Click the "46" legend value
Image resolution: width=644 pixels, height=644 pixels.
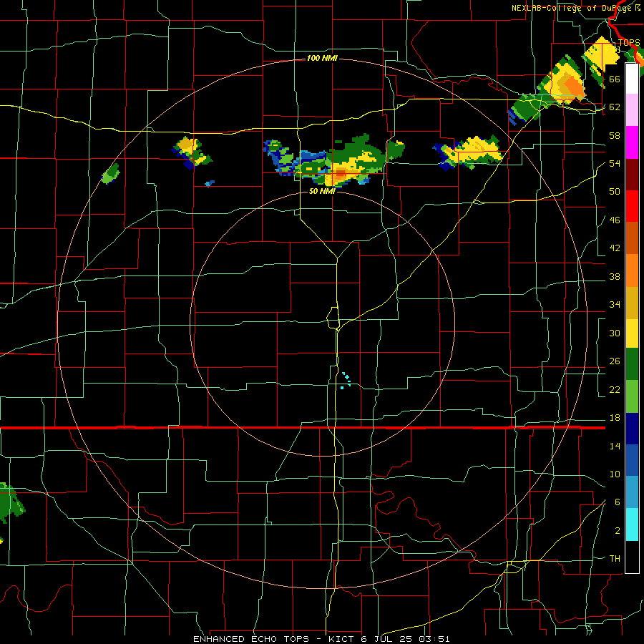(615, 220)
